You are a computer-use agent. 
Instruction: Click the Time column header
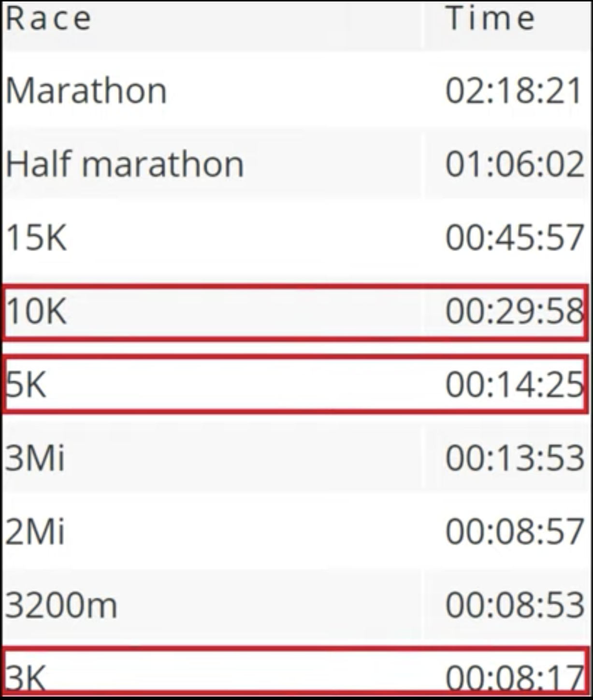490,19
